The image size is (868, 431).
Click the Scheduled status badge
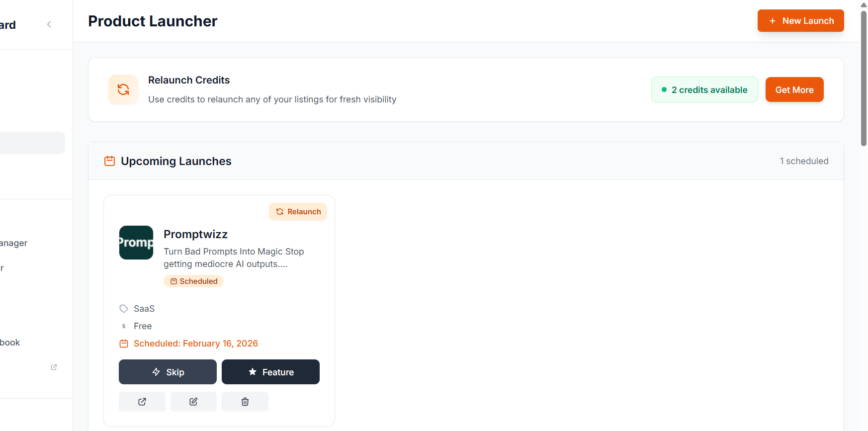coord(193,281)
